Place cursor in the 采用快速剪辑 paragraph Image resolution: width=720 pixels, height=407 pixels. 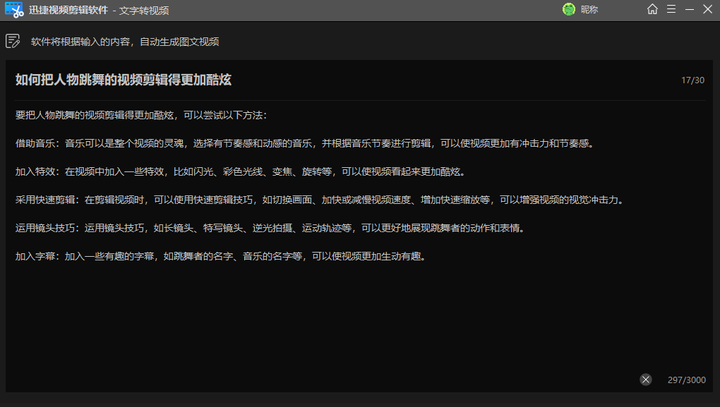tap(300, 200)
